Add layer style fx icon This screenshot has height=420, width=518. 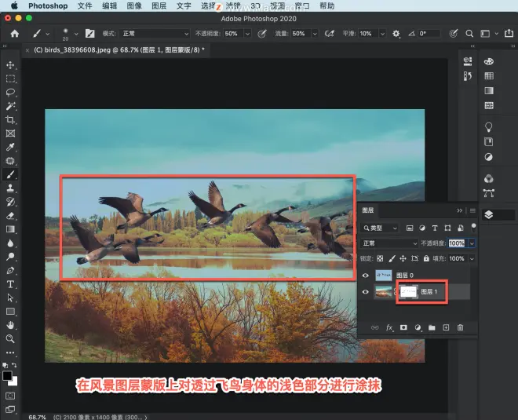[389, 327]
